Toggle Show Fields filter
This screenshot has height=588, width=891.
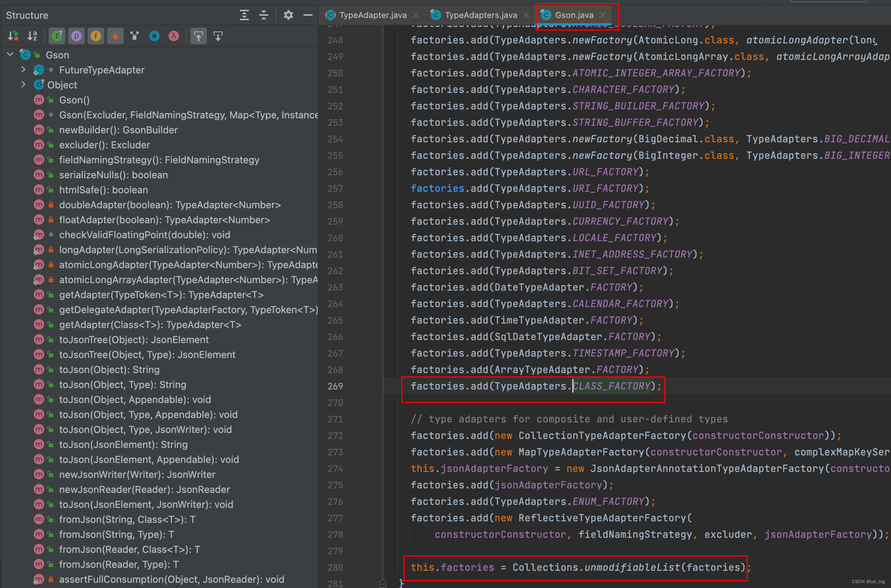(96, 36)
